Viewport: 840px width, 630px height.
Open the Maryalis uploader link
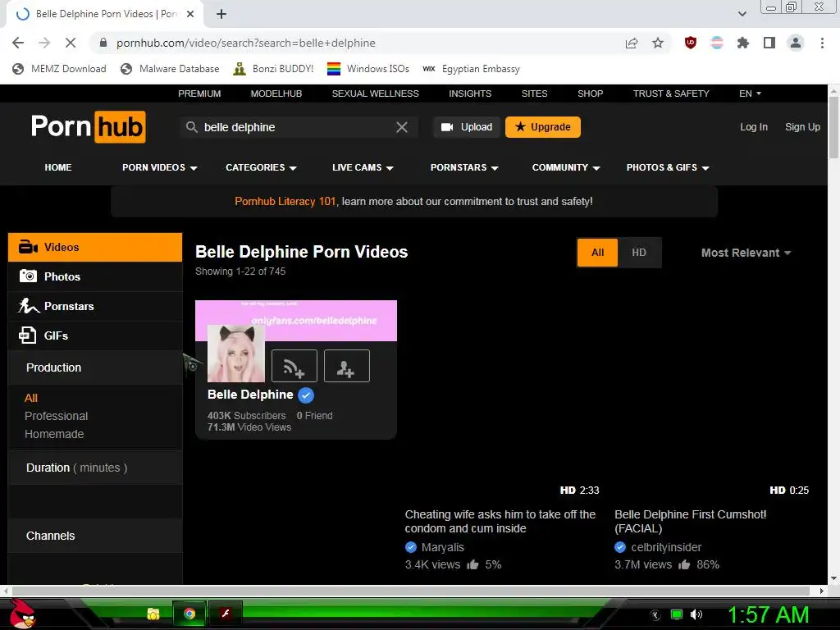[x=442, y=547]
